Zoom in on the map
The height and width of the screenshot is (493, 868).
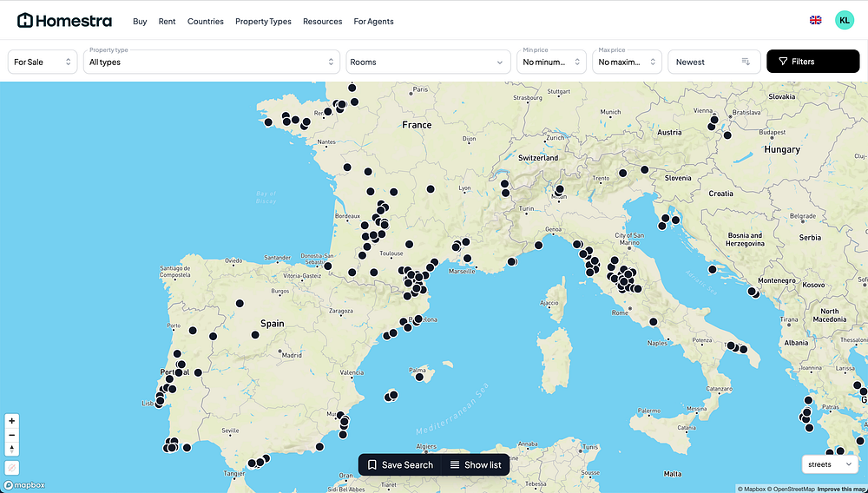click(11, 421)
